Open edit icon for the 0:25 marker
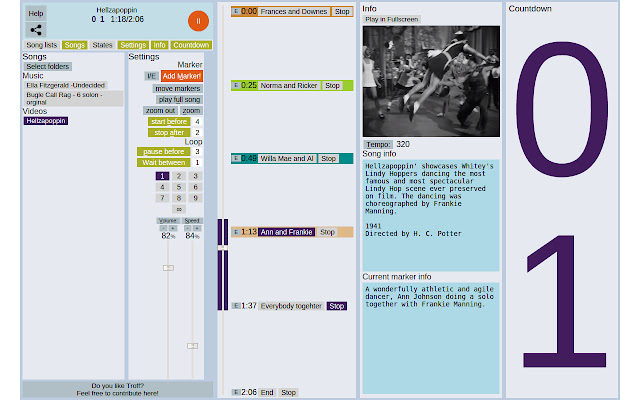This screenshot has height=400, width=640. click(x=236, y=85)
